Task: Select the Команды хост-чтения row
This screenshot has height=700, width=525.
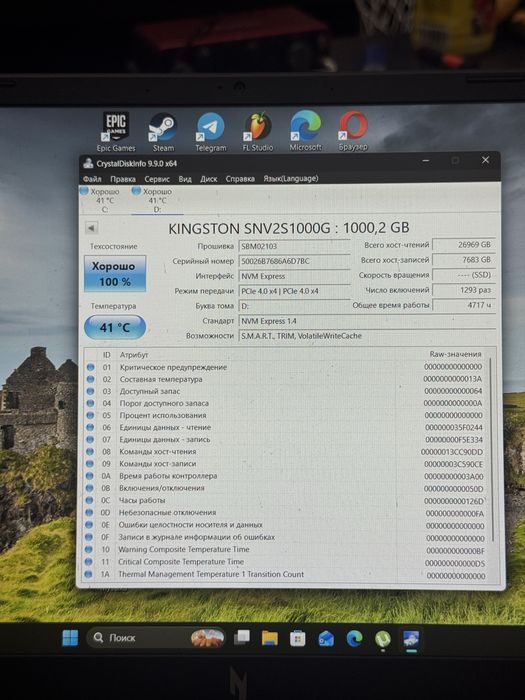Action: coord(286,452)
